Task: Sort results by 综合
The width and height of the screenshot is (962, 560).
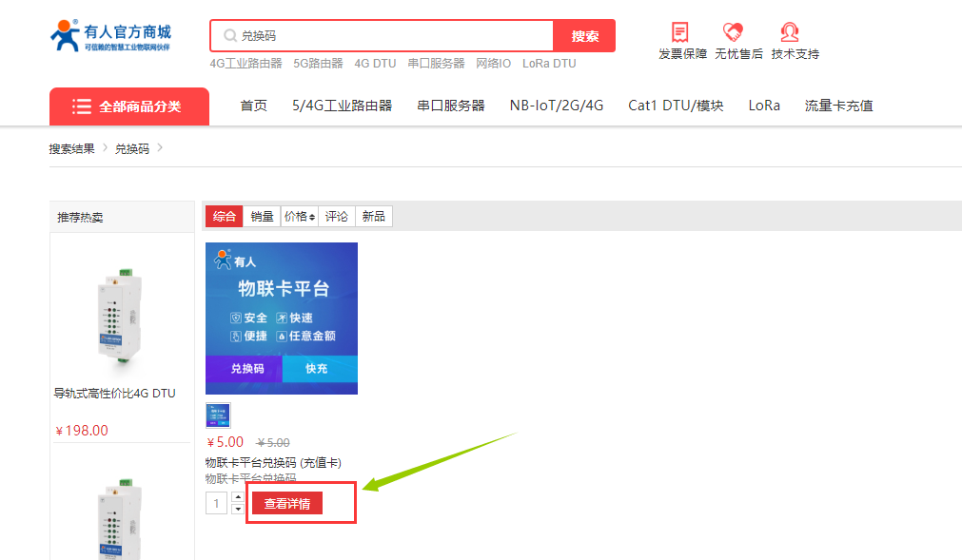Action: [224, 216]
